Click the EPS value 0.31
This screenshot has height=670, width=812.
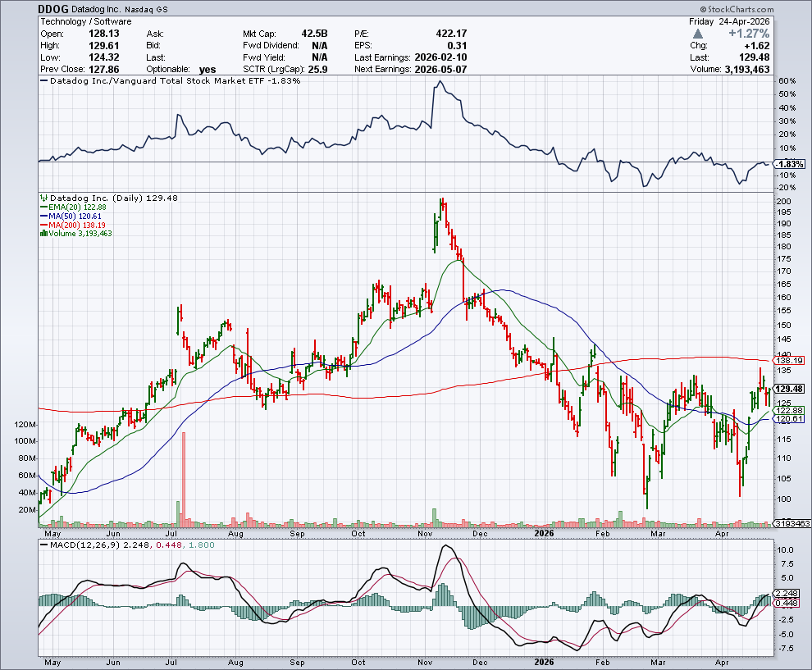coord(458,46)
